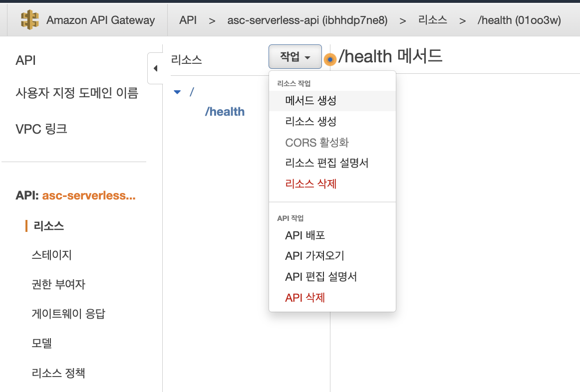This screenshot has height=392, width=580.
Task: Select API 배포 from the menu
Action: [x=332, y=235]
